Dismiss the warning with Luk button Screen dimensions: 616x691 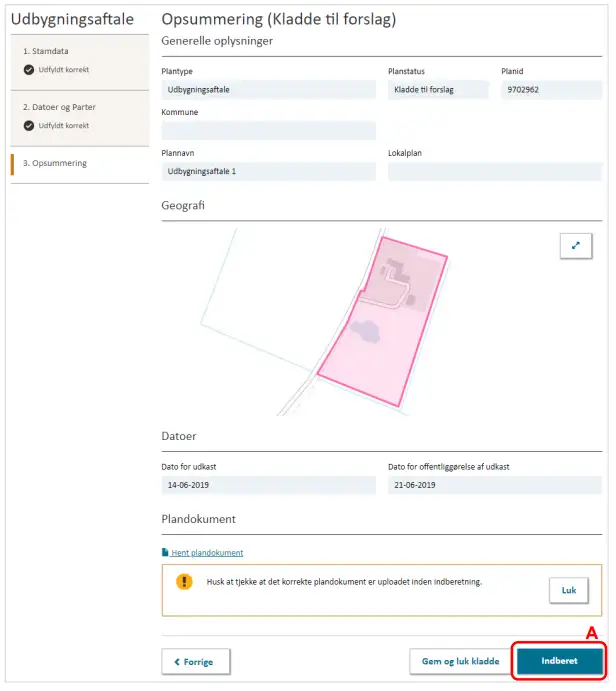point(568,590)
